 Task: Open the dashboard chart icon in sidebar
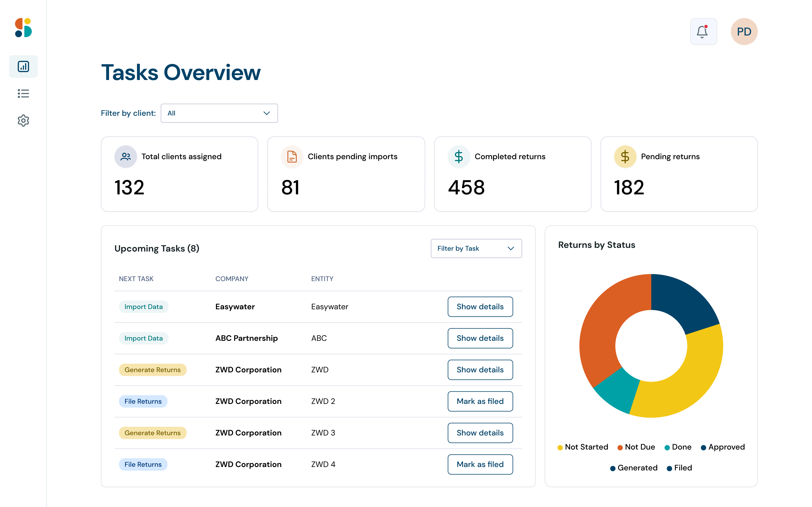coord(23,66)
